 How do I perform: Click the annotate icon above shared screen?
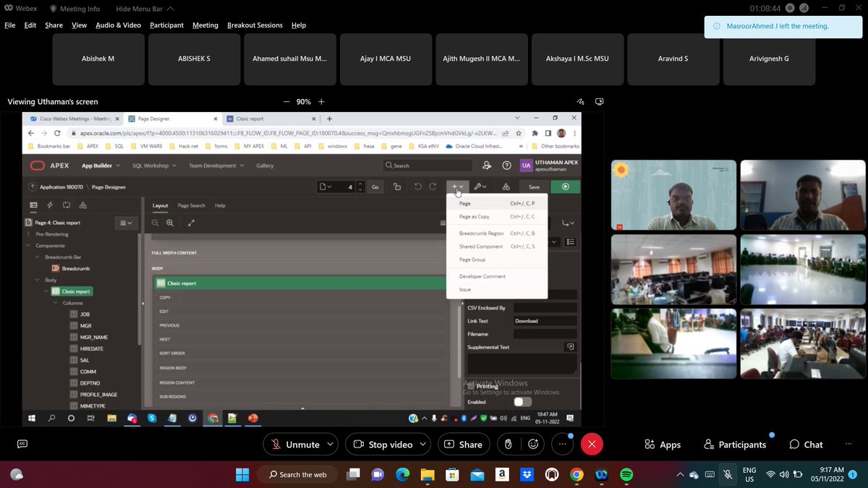tap(580, 102)
